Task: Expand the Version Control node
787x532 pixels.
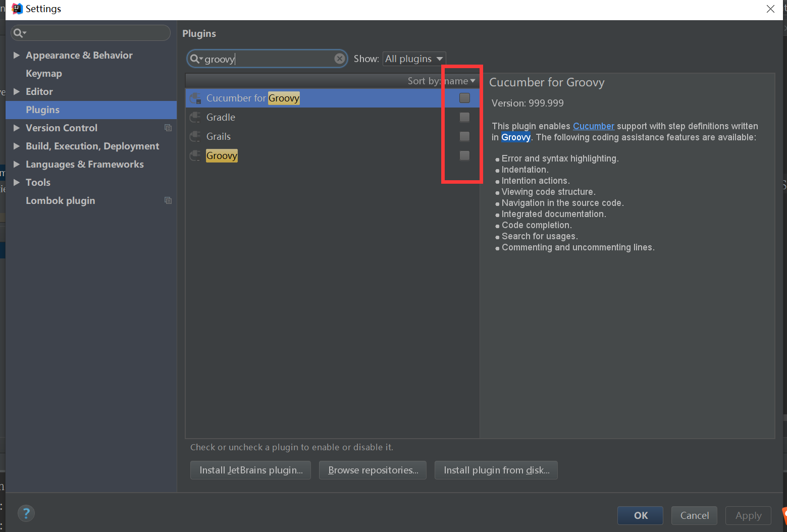Action: [x=17, y=128]
